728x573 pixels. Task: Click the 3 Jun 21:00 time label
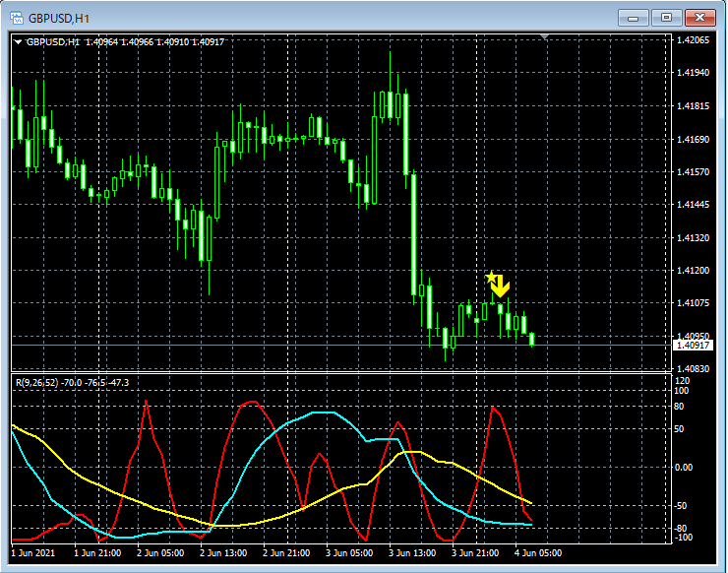(x=475, y=553)
